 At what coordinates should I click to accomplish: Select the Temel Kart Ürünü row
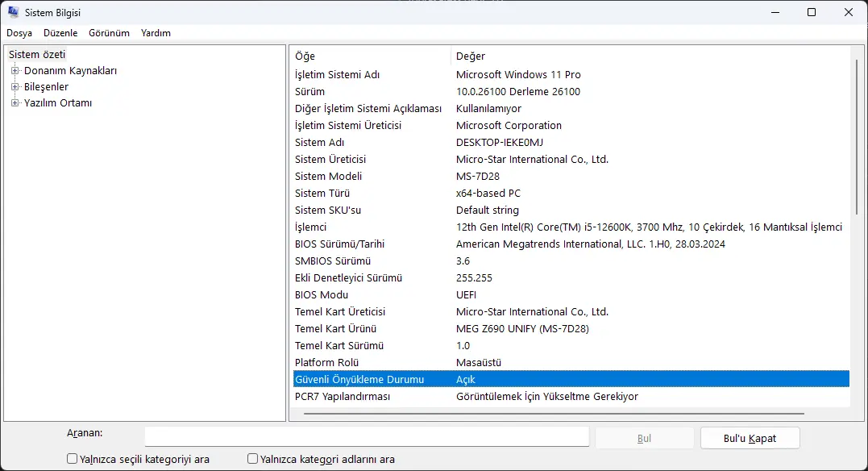click(x=571, y=328)
